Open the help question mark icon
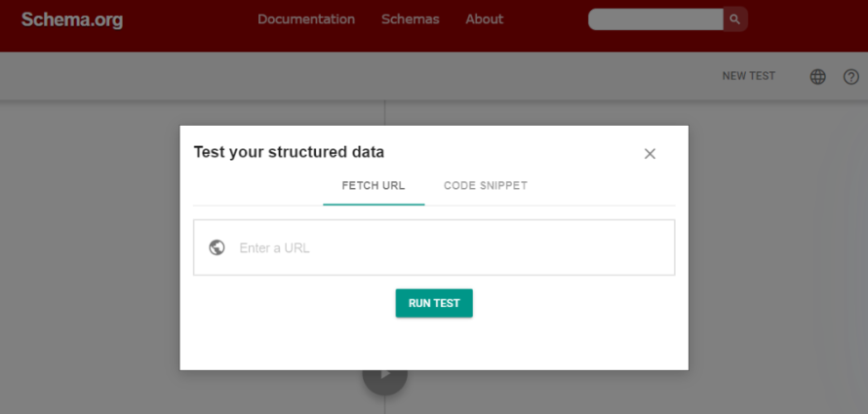 click(x=850, y=77)
